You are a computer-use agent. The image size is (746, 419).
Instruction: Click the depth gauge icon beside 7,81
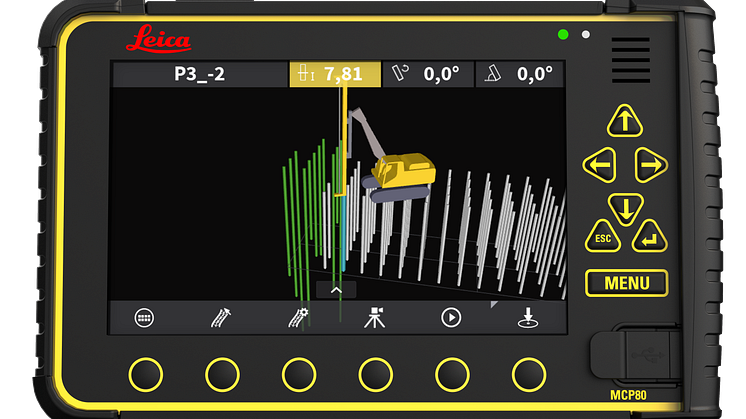click(305, 74)
